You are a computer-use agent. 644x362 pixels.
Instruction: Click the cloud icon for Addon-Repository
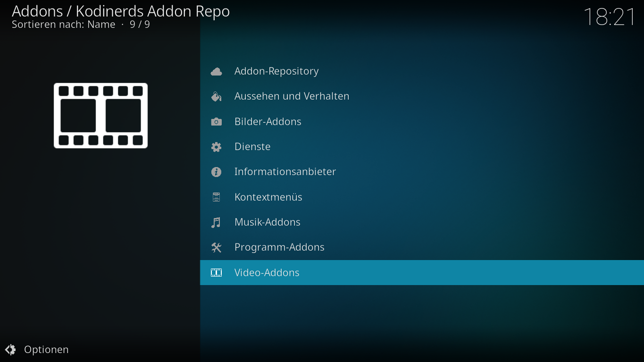coord(216,71)
